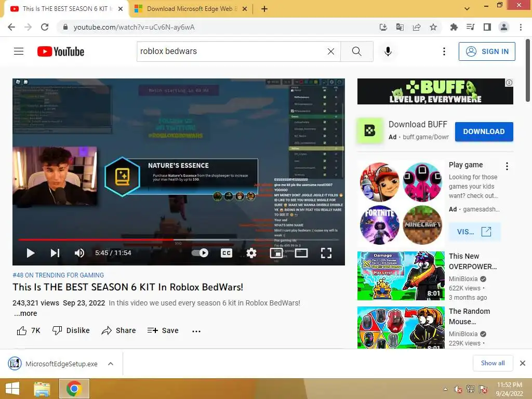
Task: Enter full screen mode
Action: (326, 253)
